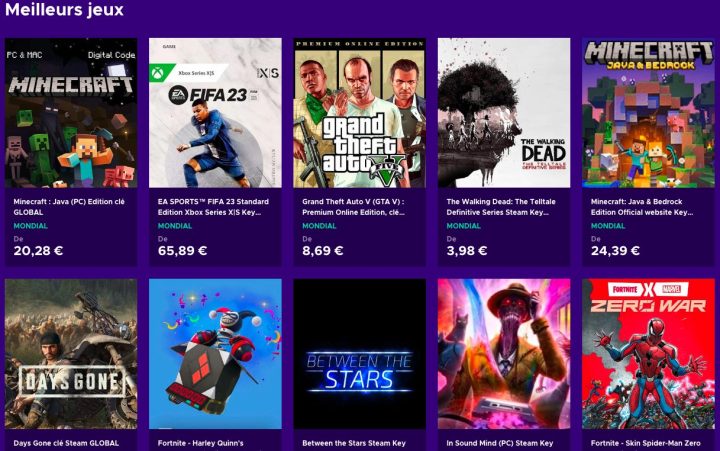Viewport: 720px width, 451px height.
Task: Select the Fortnite Zero War Spider-Man cover
Action: tap(648, 353)
